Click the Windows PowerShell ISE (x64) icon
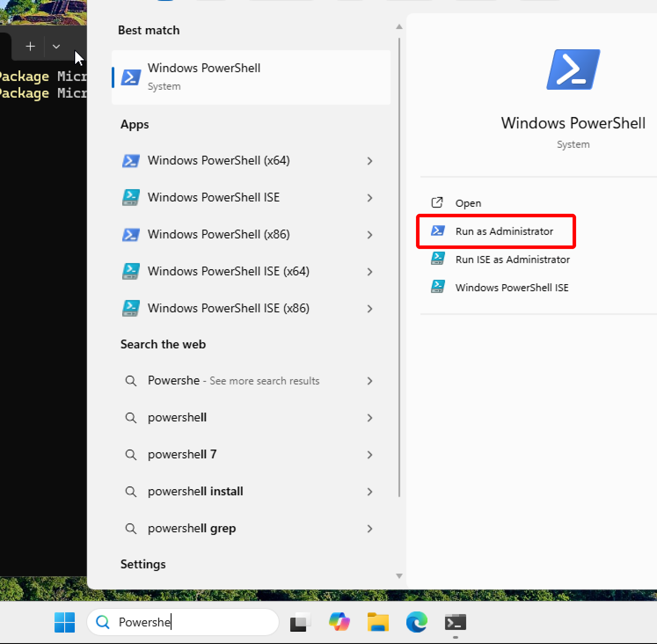Screen dimensions: 657x644 (131, 271)
